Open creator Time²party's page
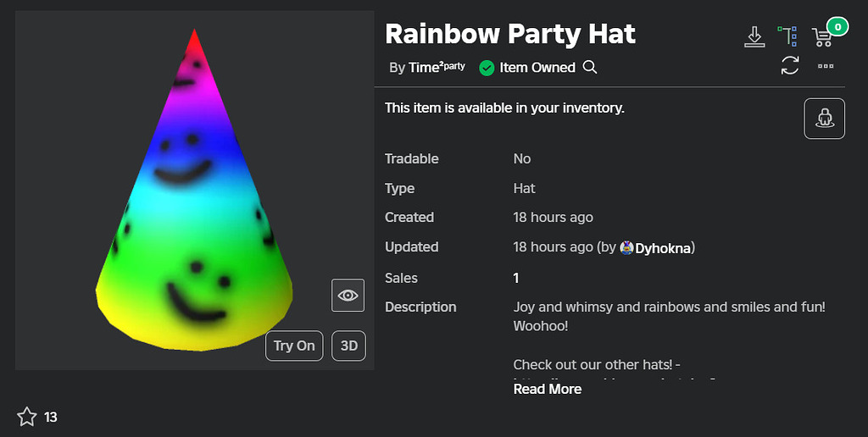 click(437, 67)
